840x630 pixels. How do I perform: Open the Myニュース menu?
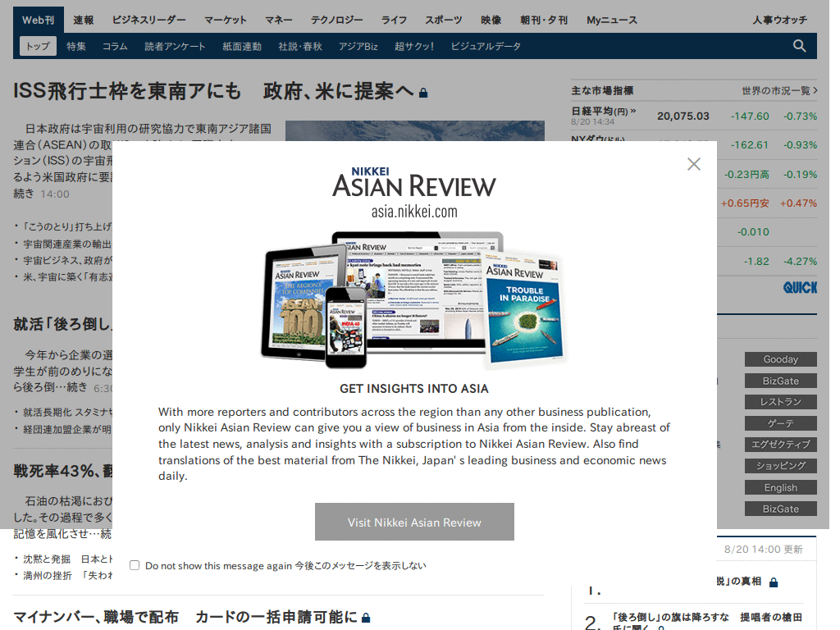(x=612, y=20)
